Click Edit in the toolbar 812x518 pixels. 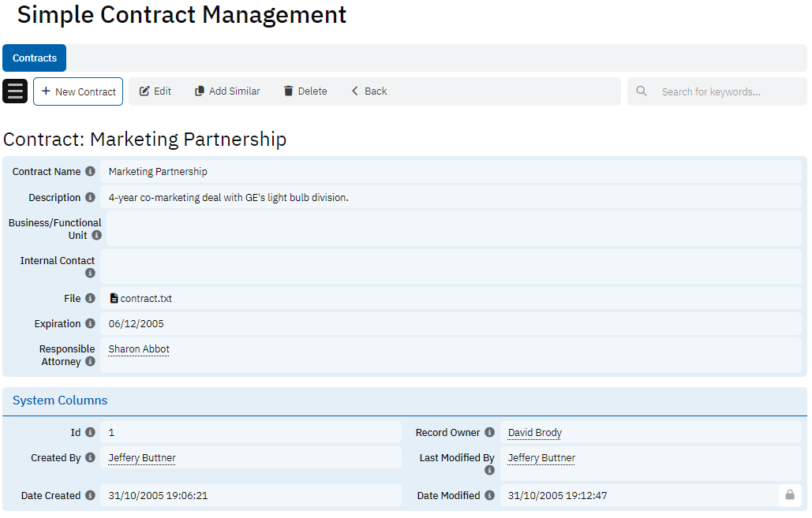coord(155,91)
